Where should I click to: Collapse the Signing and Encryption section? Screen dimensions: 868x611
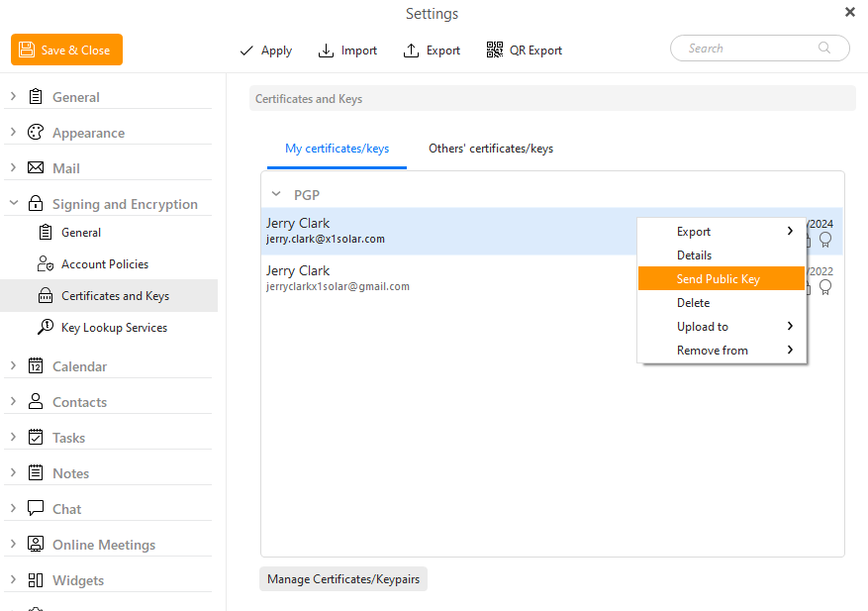[13, 204]
